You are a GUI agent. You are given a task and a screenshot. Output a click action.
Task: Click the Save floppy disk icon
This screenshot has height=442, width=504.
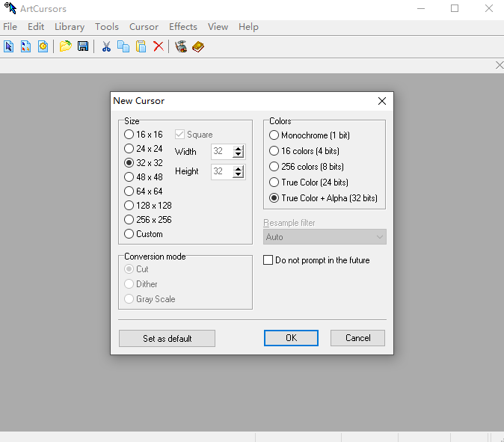pyautogui.click(x=82, y=46)
